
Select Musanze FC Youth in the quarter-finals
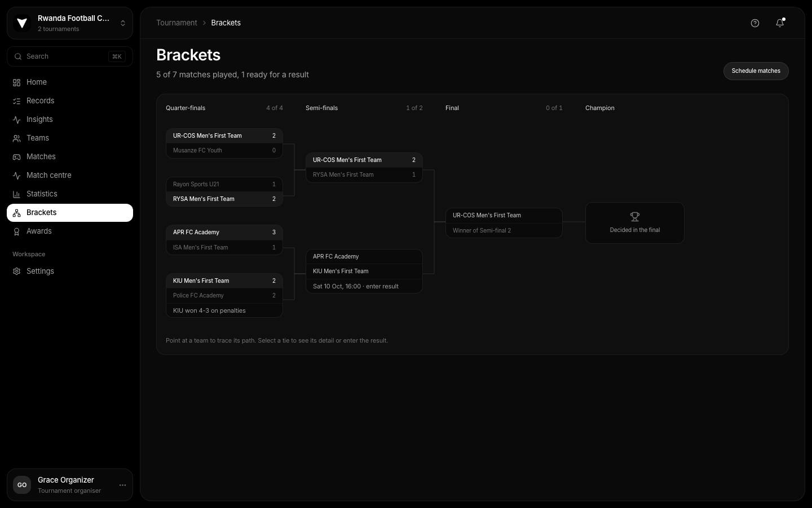(224, 151)
